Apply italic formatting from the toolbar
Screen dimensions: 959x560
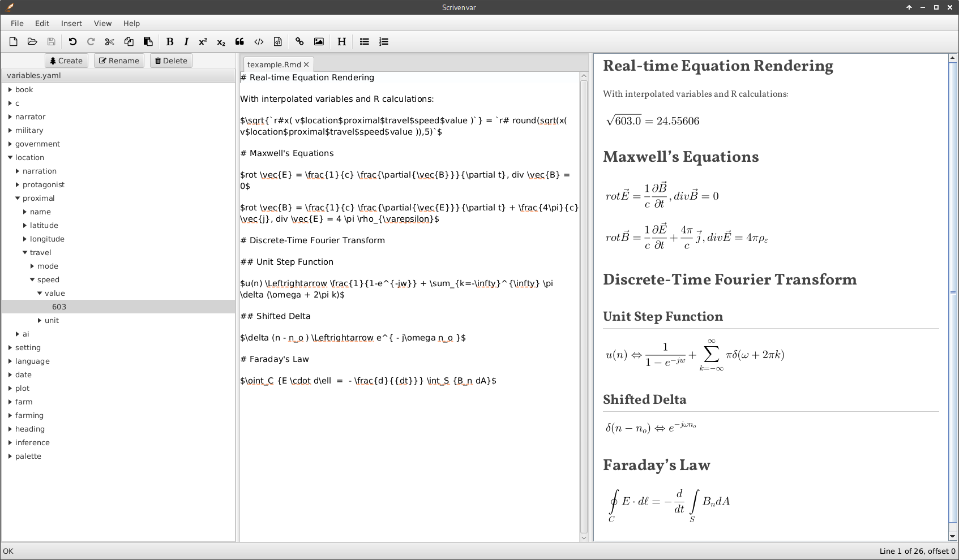tap(186, 41)
